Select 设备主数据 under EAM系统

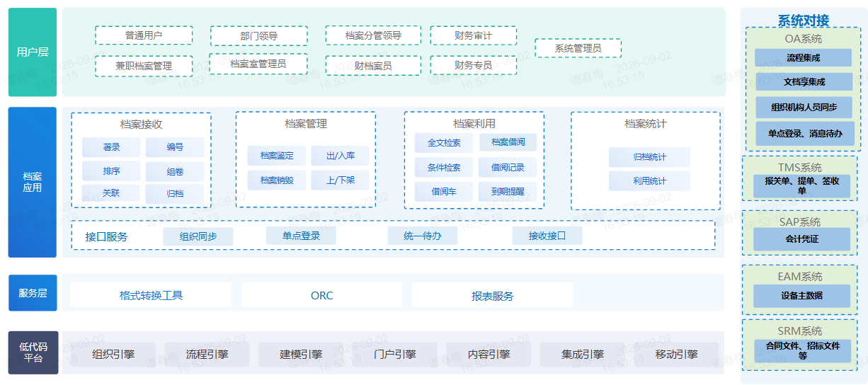point(801,296)
